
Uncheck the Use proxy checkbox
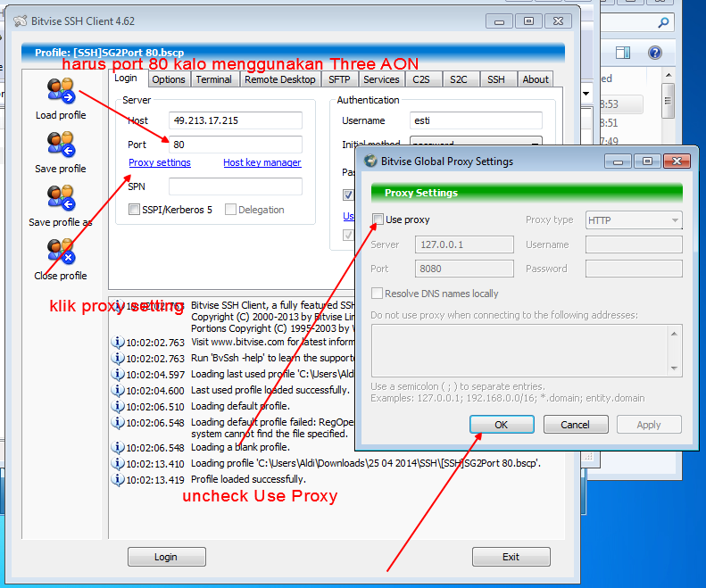pyautogui.click(x=378, y=219)
